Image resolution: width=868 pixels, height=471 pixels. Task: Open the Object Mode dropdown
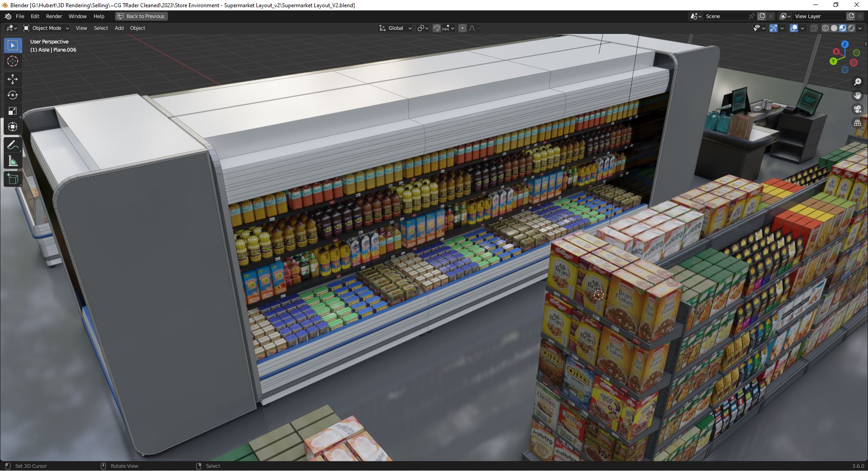[x=46, y=28]
